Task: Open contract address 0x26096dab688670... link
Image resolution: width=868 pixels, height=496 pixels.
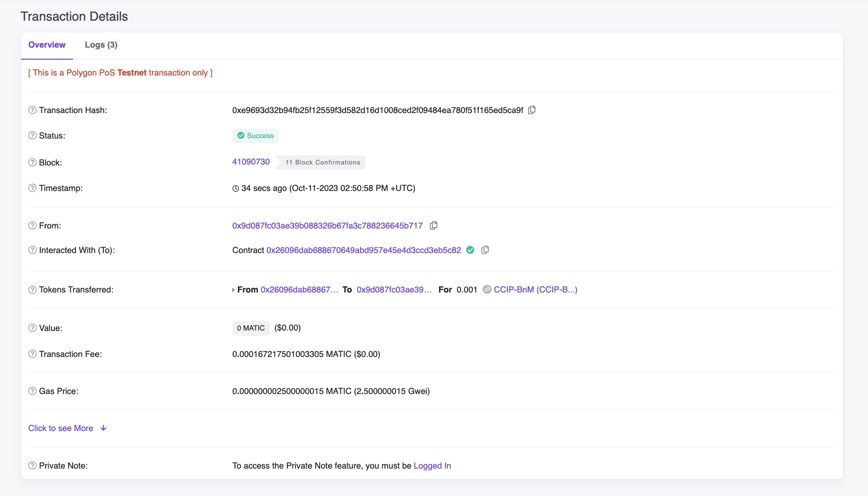Action: pyautogui.click(x=364, y=250)
